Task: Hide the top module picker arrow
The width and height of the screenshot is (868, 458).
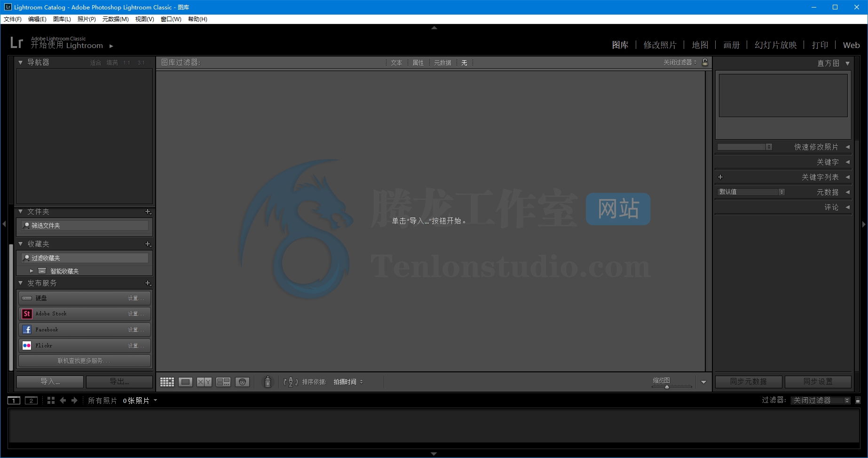Action: (x=434, y=28)
